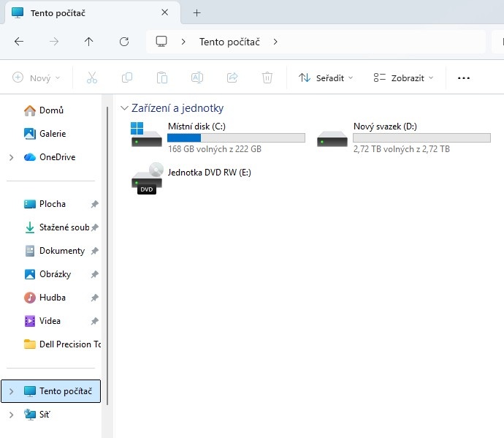Image resolution: width=504 pixels, height=438 pixels.
Task: Click the Copy icon in toolbar
Action: click(127, 78)
